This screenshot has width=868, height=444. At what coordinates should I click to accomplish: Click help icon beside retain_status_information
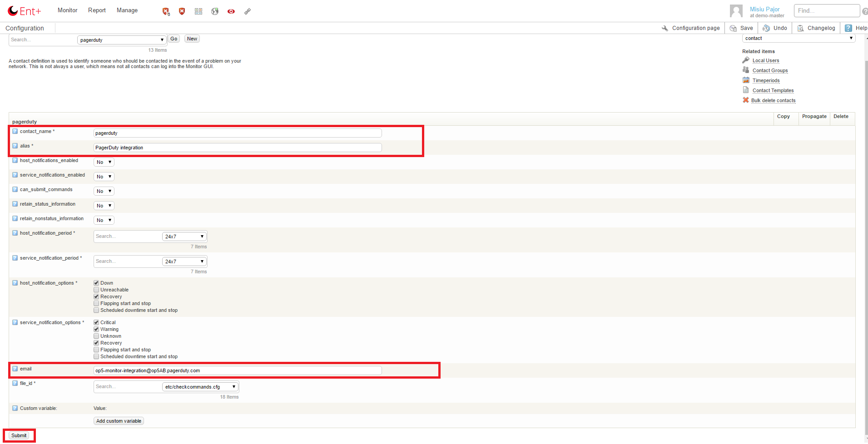click(15, 204)
